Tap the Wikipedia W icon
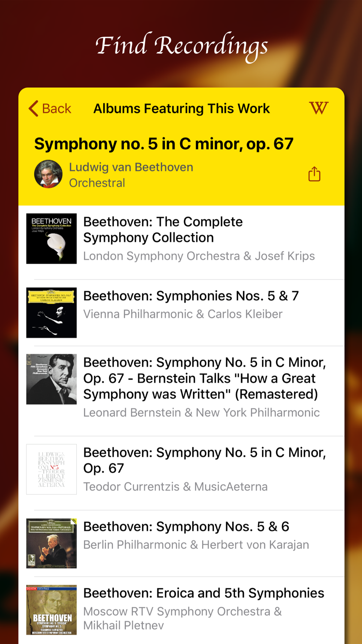This screenshot has width=362, height=644. 319,108
